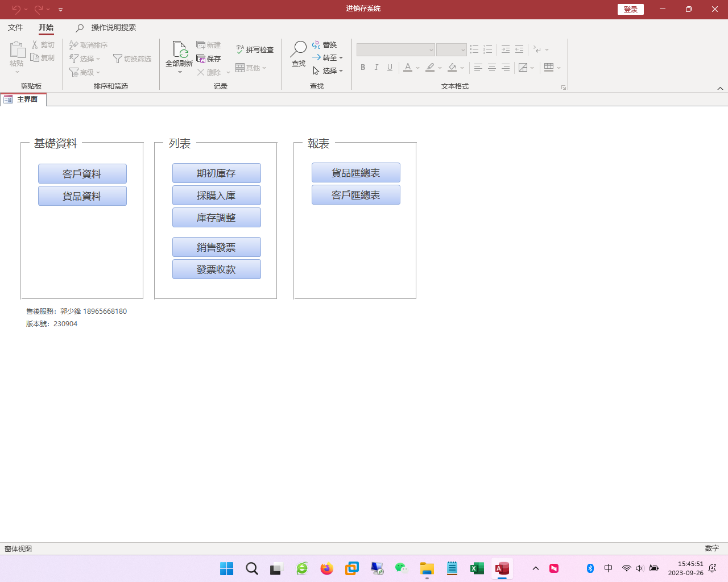Click the 操作说明搜索 search box

pyautogui.click(x=113, y=27)
